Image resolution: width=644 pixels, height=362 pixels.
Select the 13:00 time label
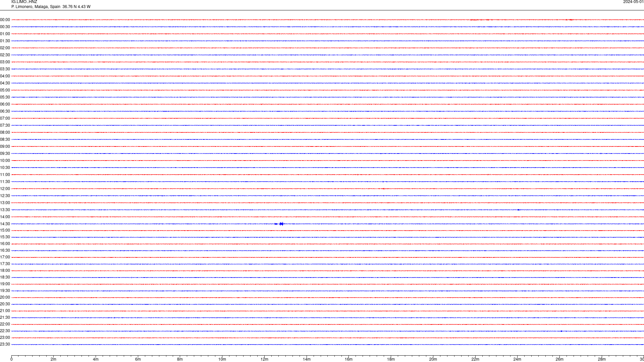(5, 203)
